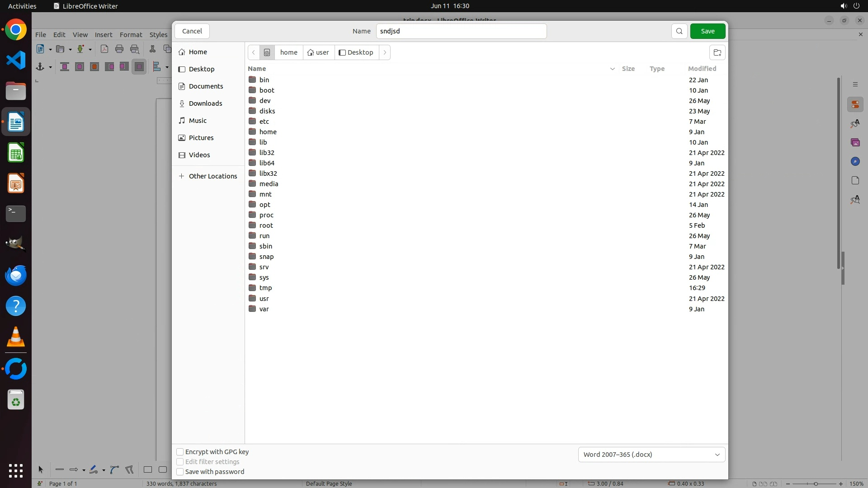
Task: Enable Encrypt with GPG key checkbox
Action: point(180,452)
